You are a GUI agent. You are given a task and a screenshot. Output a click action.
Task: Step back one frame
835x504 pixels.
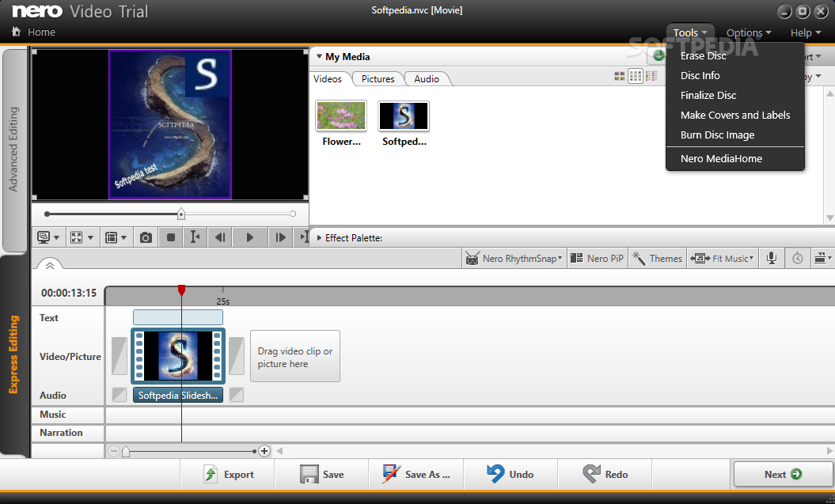219,237
